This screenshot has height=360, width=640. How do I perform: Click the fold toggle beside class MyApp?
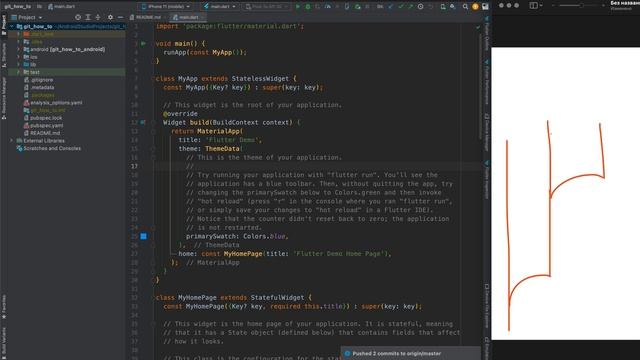tap(153, 78)
